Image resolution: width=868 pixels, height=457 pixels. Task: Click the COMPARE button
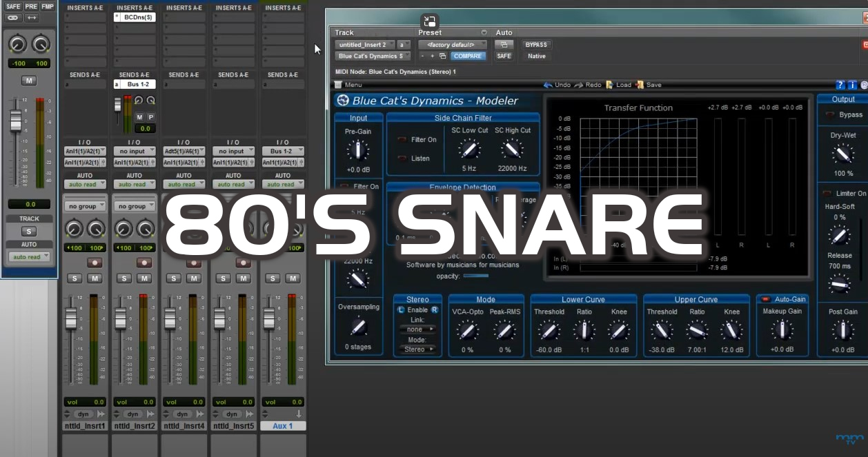click(468, 57)
